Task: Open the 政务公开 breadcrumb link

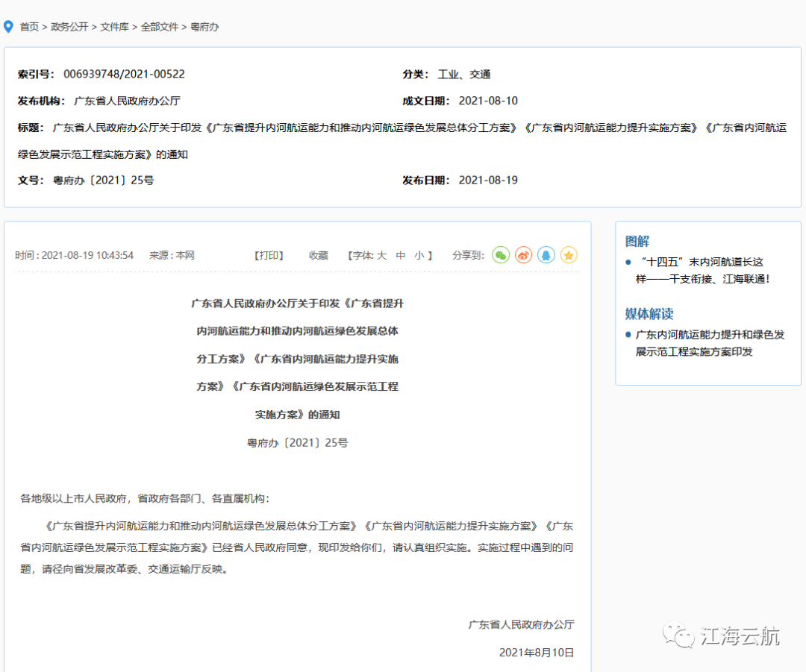Action: [x=70, y=26]
